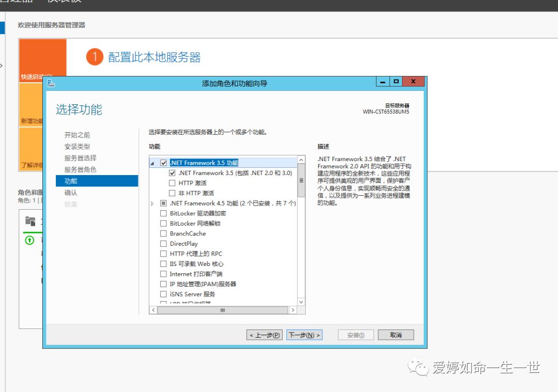Check BitLocker 网络解锁 checkbox
Image resolution: width=558 pixels, height=392 pixels.
click(x=163, y=224)
